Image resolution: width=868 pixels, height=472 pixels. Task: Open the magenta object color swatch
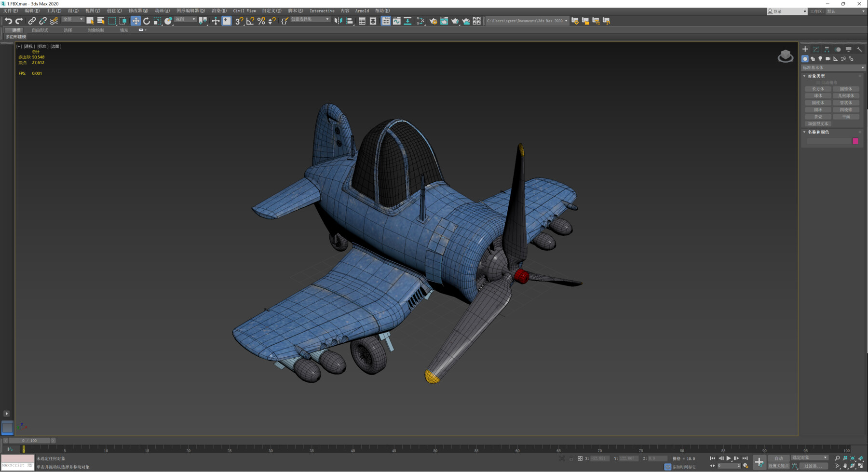855,141
